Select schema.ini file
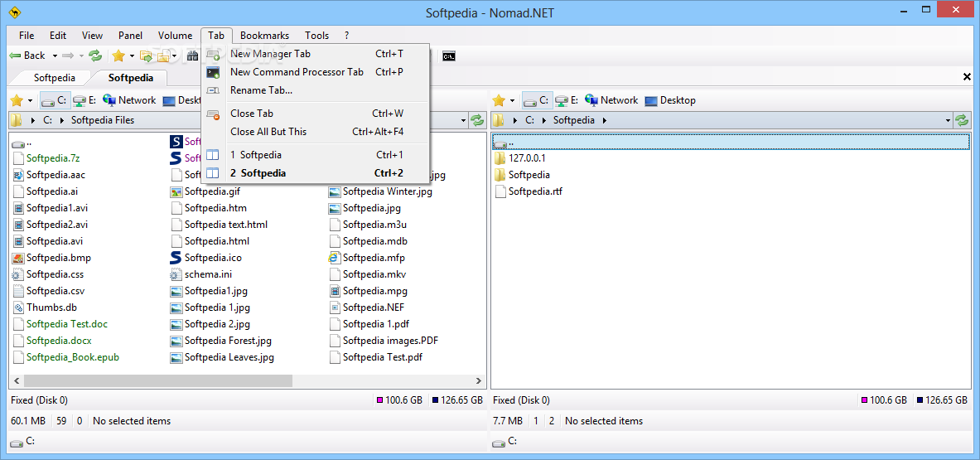Viewport: 980px width, 460px height. click(x=203, y=274)
